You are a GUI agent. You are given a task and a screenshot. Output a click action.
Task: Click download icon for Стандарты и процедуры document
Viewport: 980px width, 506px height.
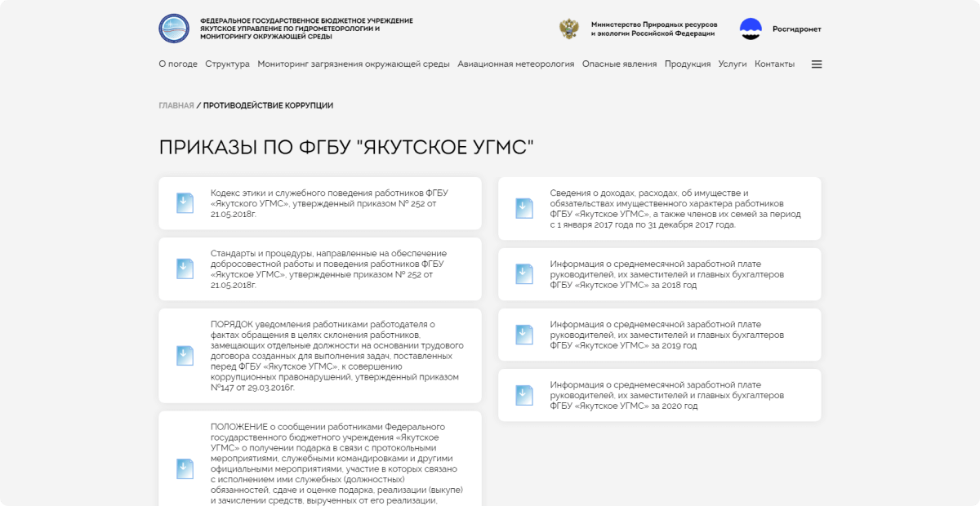[x=185, y=269]
